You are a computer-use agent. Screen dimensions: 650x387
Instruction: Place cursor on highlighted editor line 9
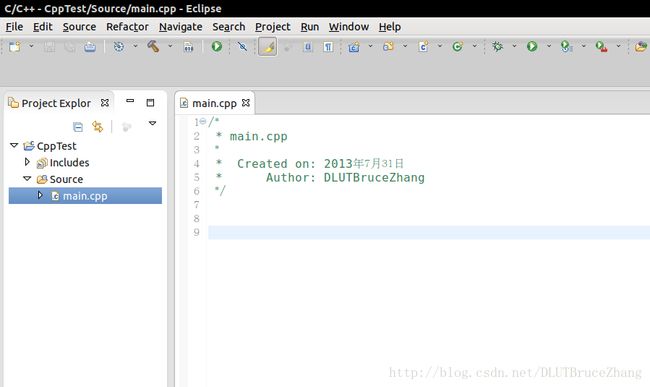coord(429,232)
